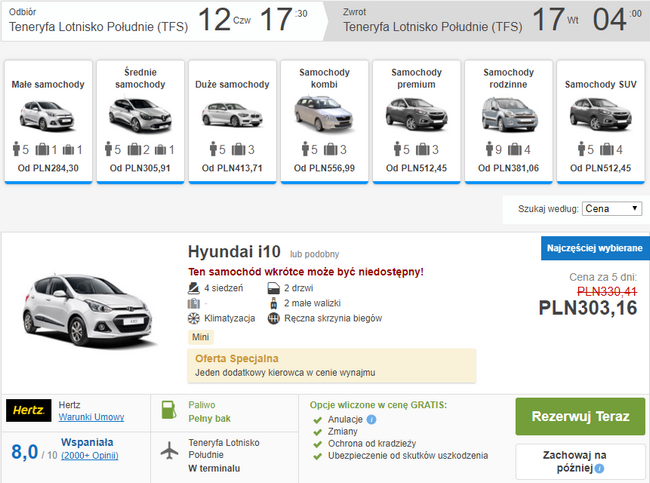
Task: Click the pickup time 17:30
Action: tap(284, 19)
